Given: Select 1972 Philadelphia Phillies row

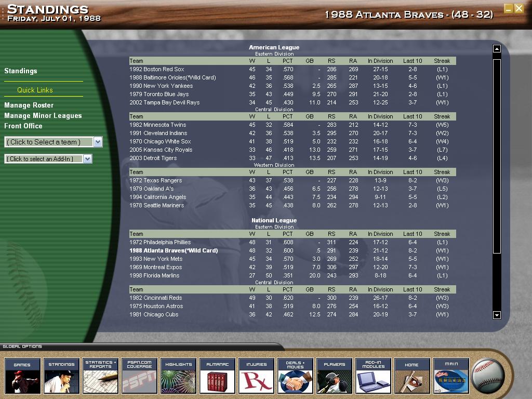Looking at the screenshot, I should coord(292,242).
